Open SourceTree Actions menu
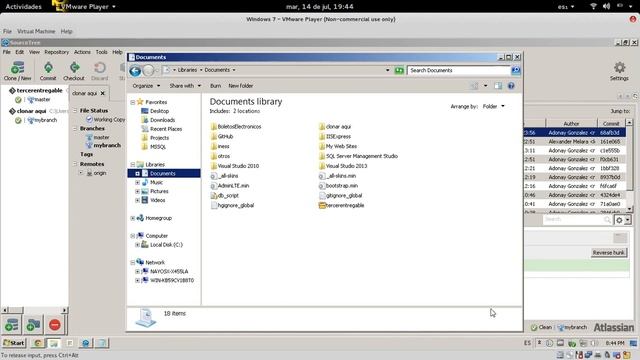640x360 pixels. [x=82, y=52]
